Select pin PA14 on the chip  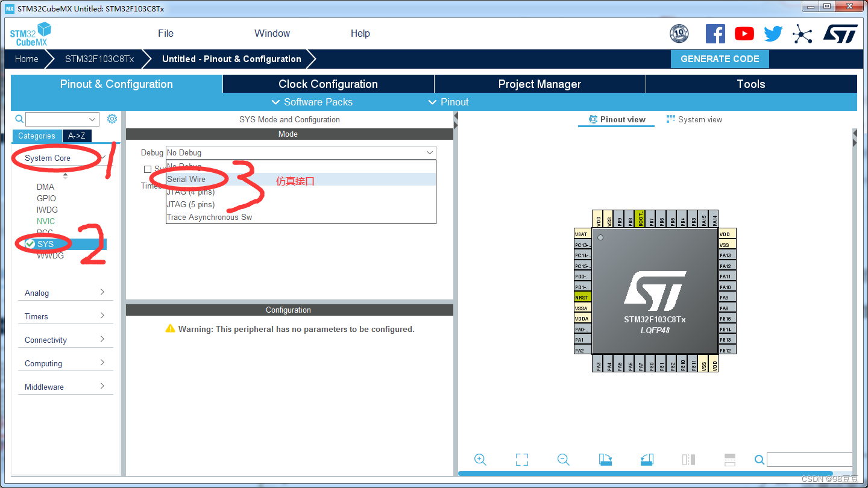715,219
